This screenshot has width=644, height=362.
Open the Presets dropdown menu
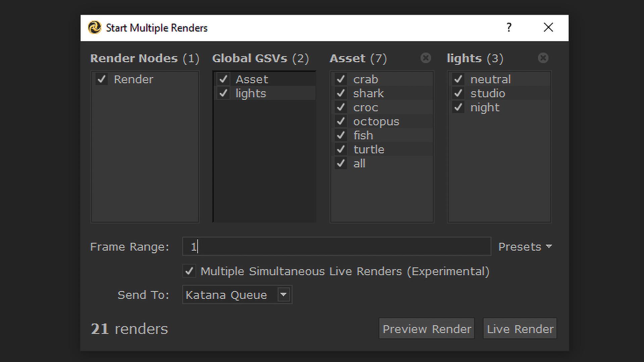(x=525, y=247)
